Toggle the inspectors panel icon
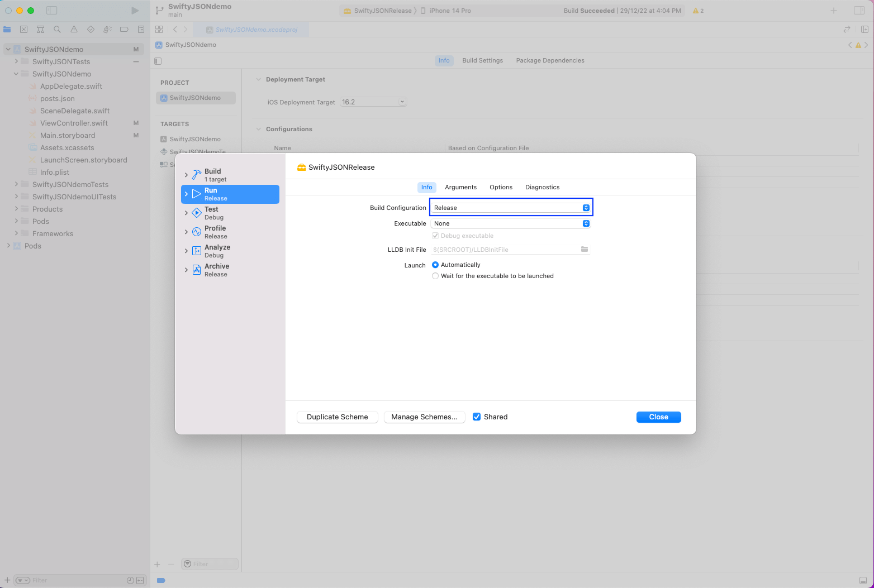Image resolution: width=874 pixels, height=588 pixels. (x=859, y=11)
